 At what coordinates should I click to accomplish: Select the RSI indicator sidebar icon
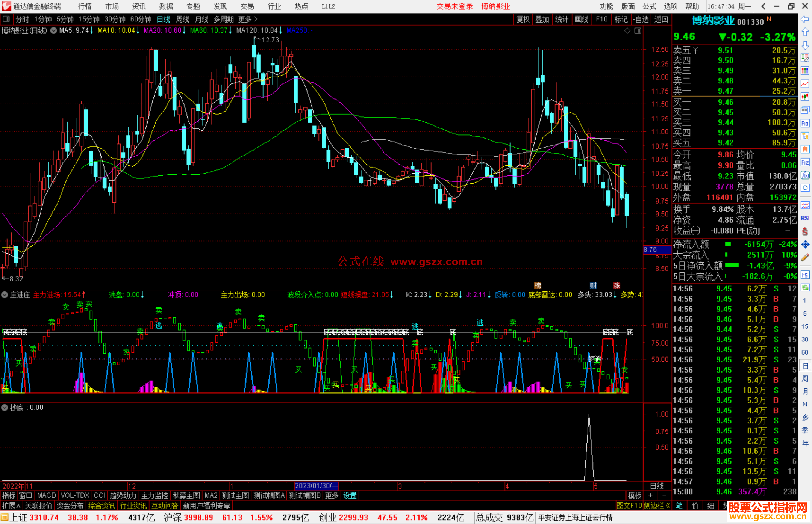coord(805,218)
